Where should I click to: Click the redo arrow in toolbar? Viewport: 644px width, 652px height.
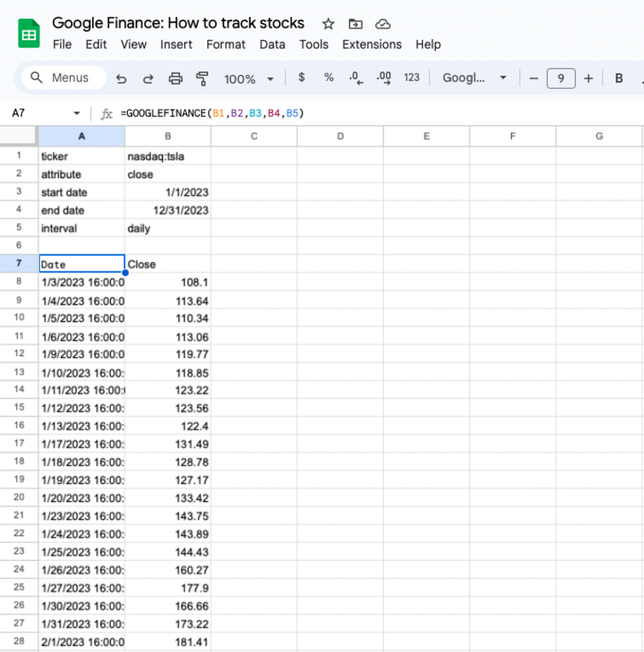(x=148, y=78)
